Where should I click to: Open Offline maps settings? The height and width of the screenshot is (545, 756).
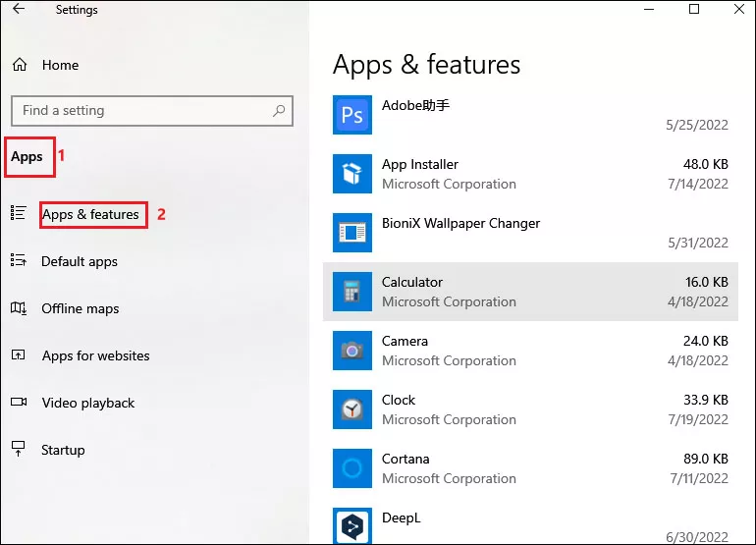tap(81, 308)
